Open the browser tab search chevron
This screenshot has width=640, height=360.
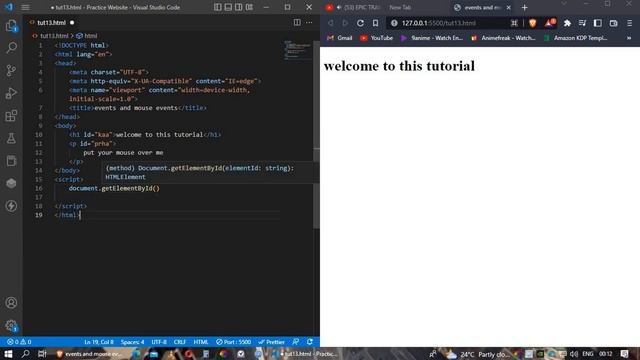564,4
